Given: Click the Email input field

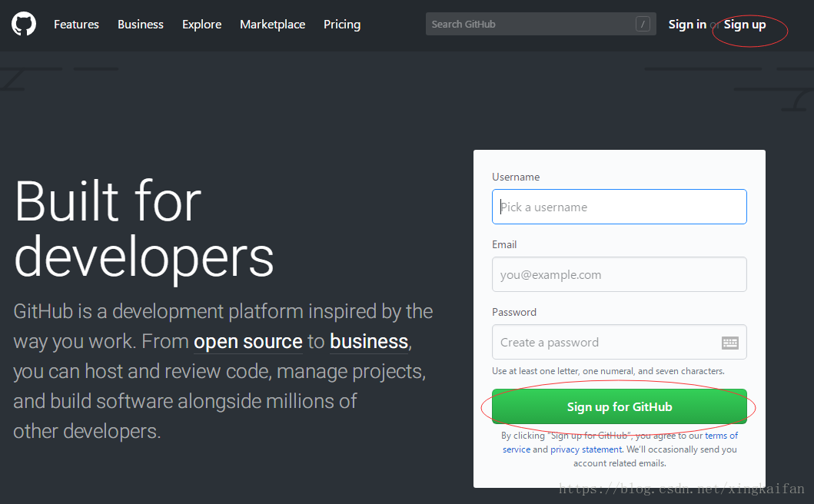Looking at the screenshot, I should click(620, 274).
